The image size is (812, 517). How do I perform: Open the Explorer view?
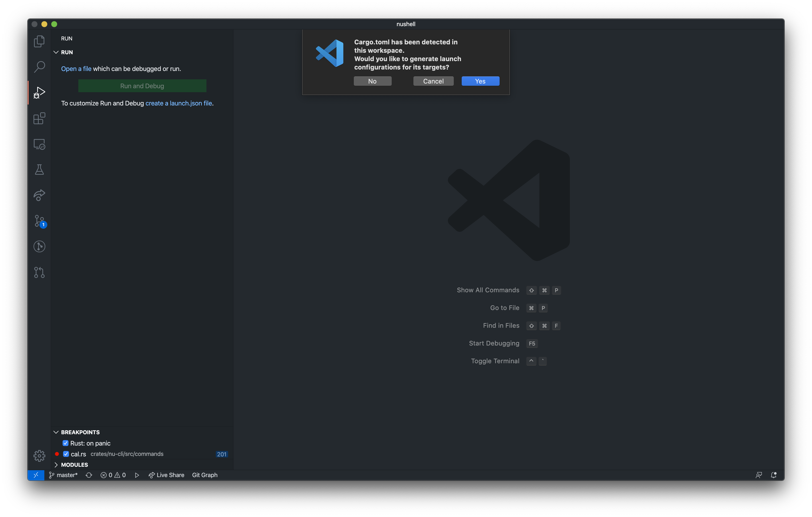[x=39, y=41]
